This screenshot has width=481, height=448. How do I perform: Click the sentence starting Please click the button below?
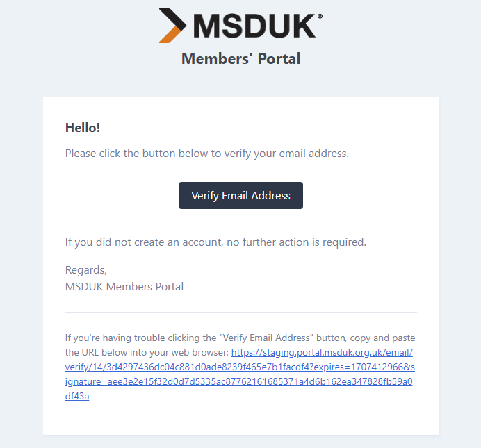point(207,154)
